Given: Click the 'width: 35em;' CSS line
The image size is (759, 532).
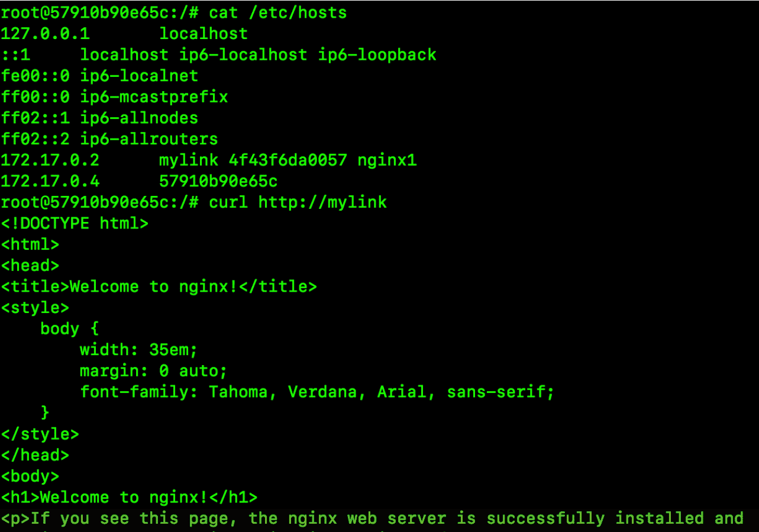Looking at the screenshot, I should [138, 350].
